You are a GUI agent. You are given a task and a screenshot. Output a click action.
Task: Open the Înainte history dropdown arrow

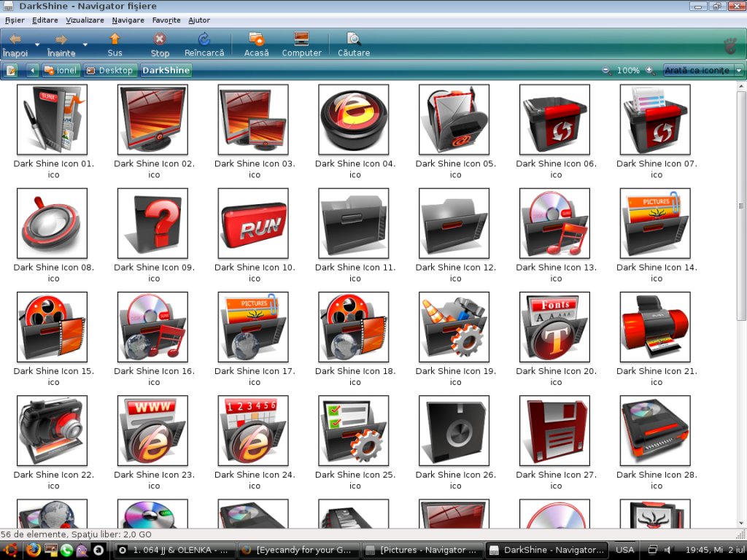(x=85, y=44)
